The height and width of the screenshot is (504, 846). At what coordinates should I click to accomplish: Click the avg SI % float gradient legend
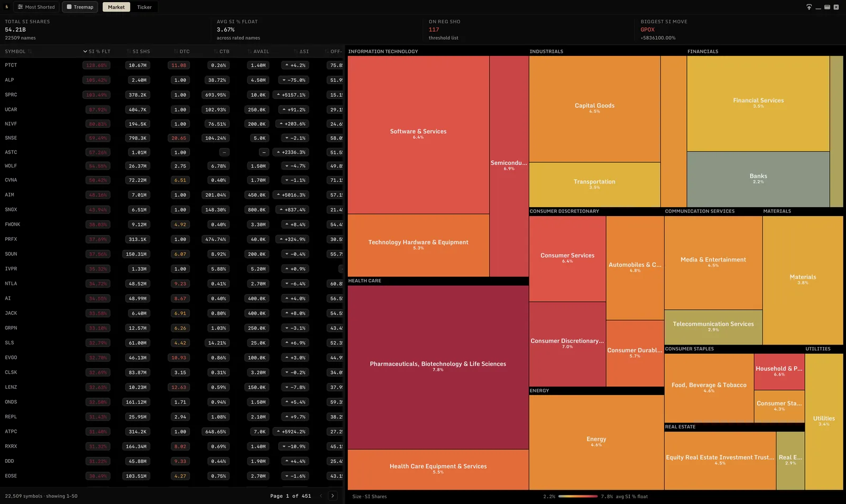click(577, 496)
